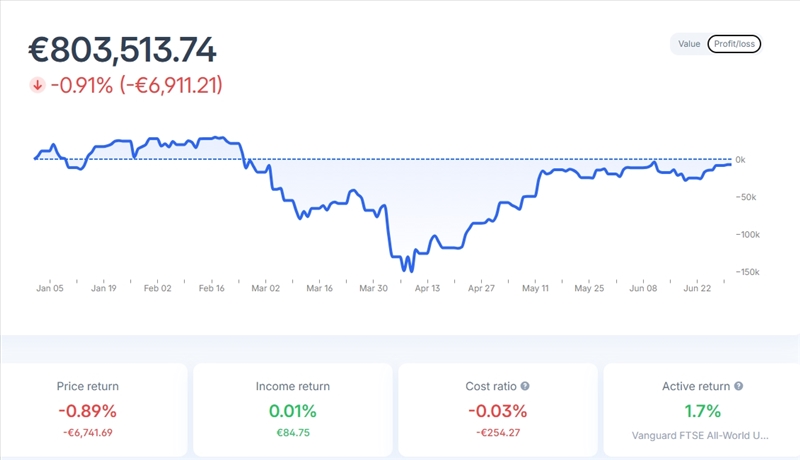Click the Apr 13 date axis label

(427, 288)
